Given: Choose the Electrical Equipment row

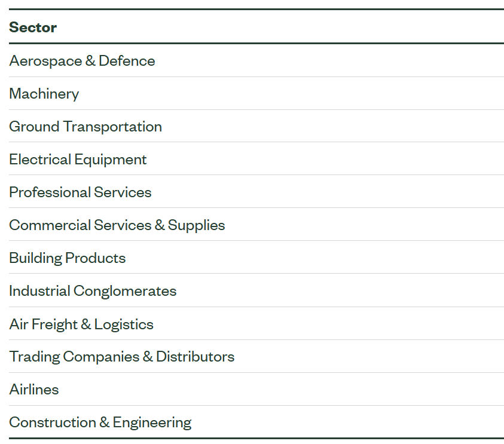Looking at the screenshot, I should click(256, 159).
